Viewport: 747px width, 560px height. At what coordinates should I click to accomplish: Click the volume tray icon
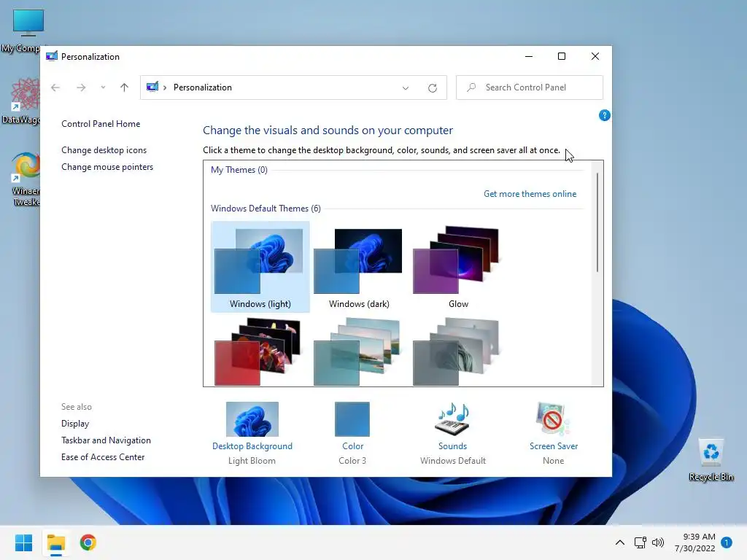(658, 542)
